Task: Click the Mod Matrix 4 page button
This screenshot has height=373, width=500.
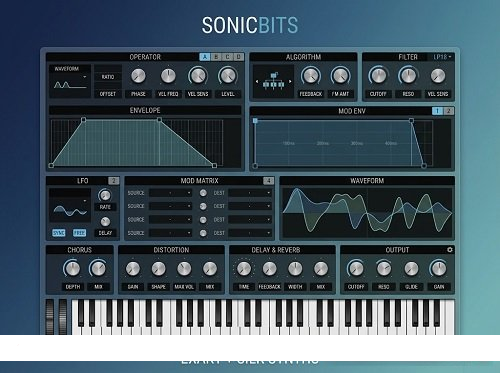Action: click(268, 181)
